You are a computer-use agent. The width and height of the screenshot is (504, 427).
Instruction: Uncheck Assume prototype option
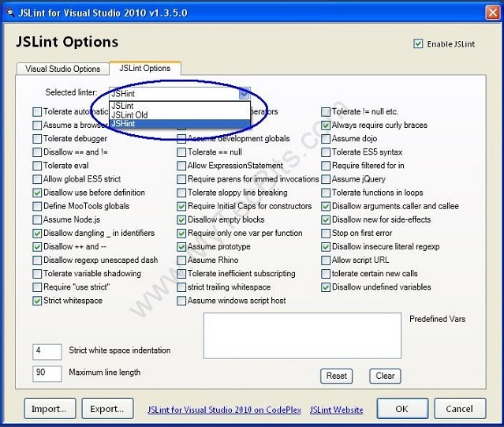click(181, 246)
